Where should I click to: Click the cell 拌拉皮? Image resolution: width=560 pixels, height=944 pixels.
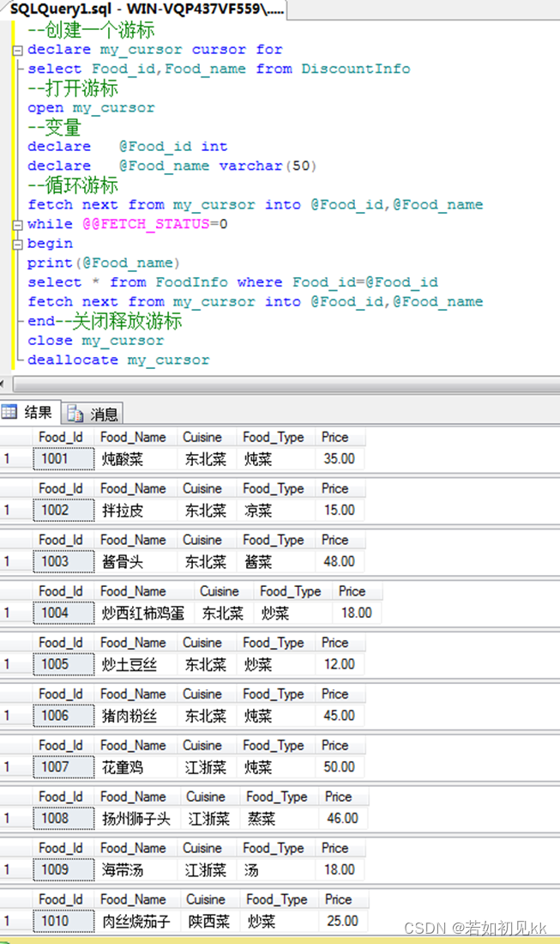coord(136,510)
